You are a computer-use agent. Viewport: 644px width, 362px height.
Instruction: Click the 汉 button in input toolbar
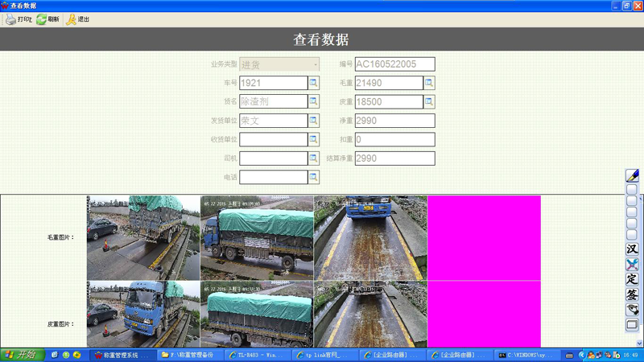(x=632, y=249)
